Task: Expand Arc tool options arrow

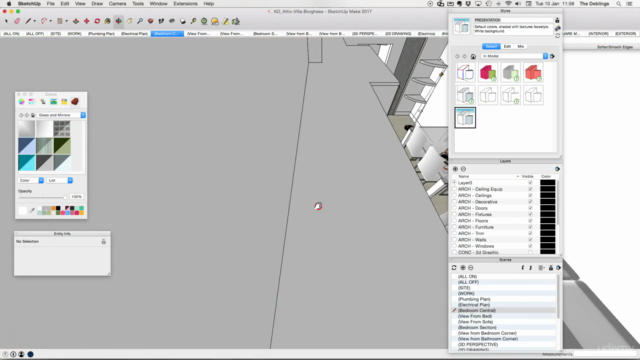Action: 50,21
